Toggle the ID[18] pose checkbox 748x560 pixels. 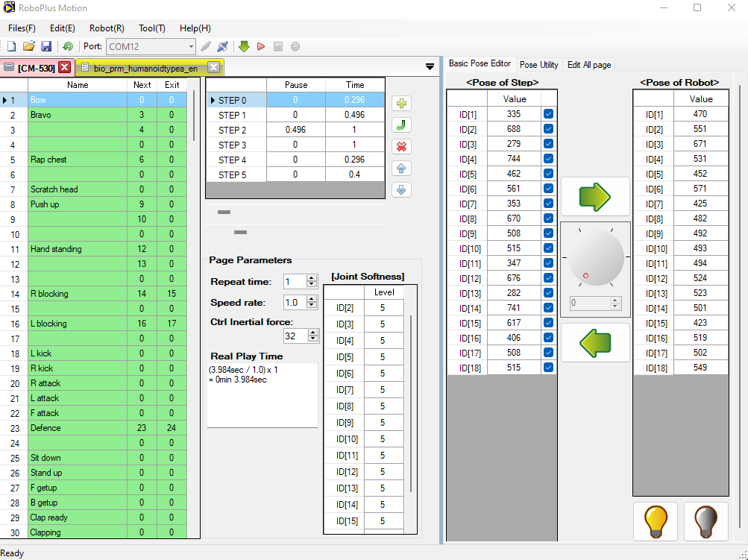click(549, 368)
